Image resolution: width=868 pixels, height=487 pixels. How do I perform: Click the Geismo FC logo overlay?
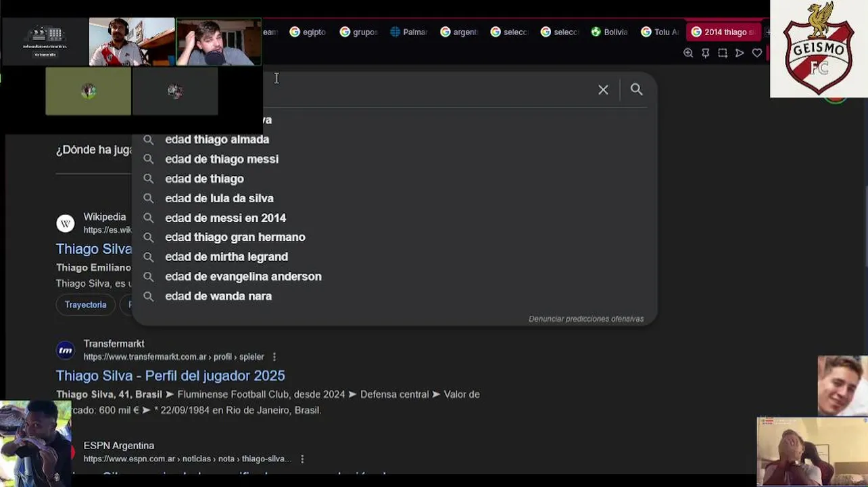point(819,49)
